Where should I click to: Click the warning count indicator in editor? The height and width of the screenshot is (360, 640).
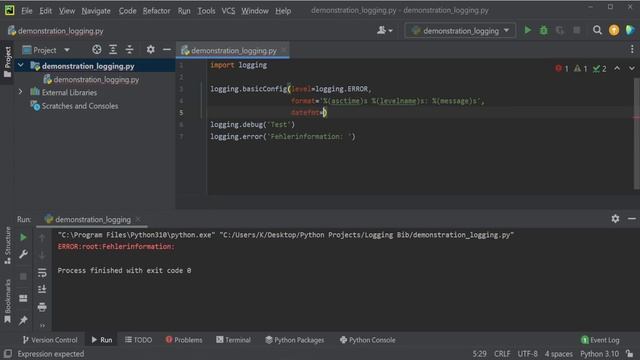pos(580,69)
